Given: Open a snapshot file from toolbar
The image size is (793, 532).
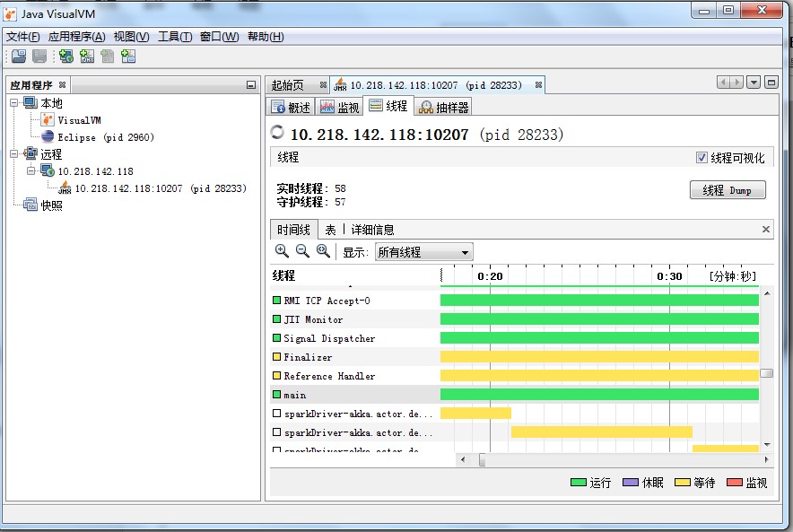Looking at the screenshot, I should [18, 57].
